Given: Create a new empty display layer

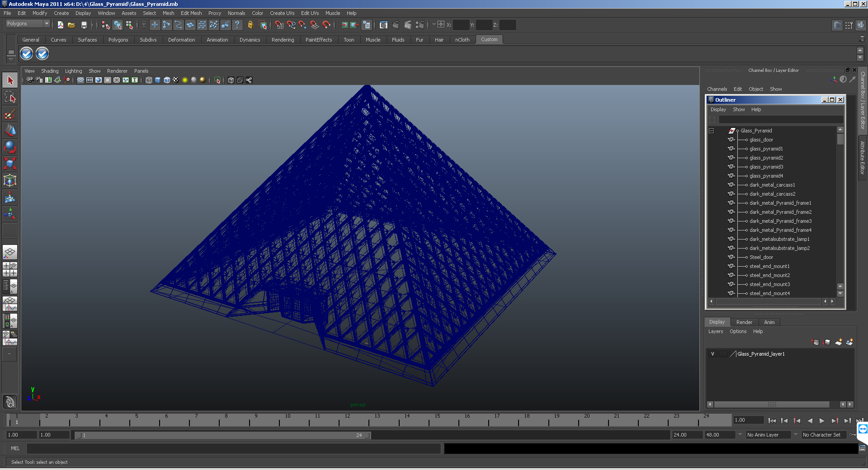Looking at the screenshot, I should click(838, 342).
